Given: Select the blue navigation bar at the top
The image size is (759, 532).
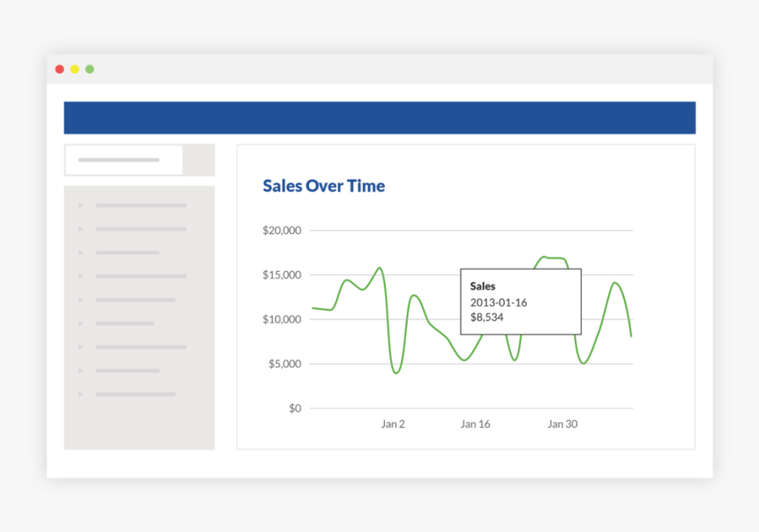Looking at the screenshot, I should point(379,116).
